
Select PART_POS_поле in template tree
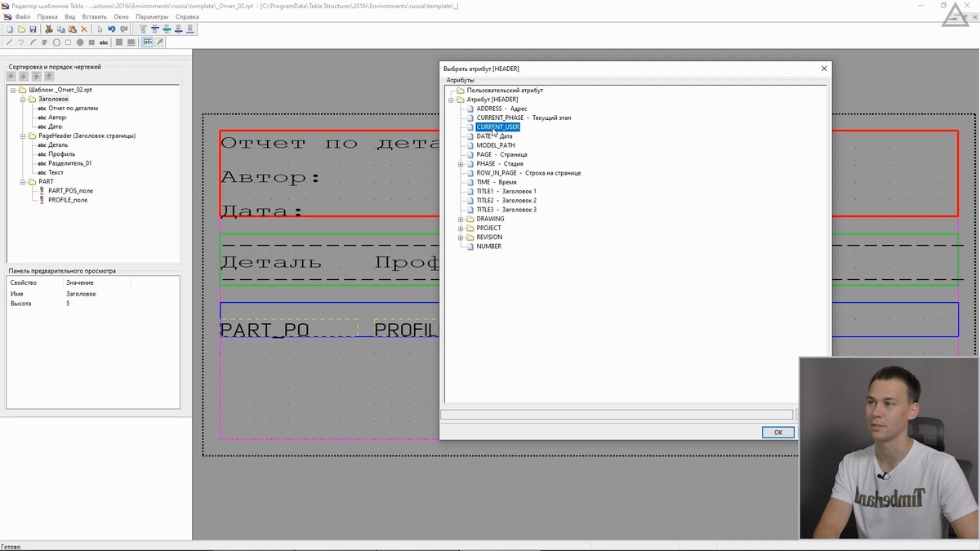point(70,191)
